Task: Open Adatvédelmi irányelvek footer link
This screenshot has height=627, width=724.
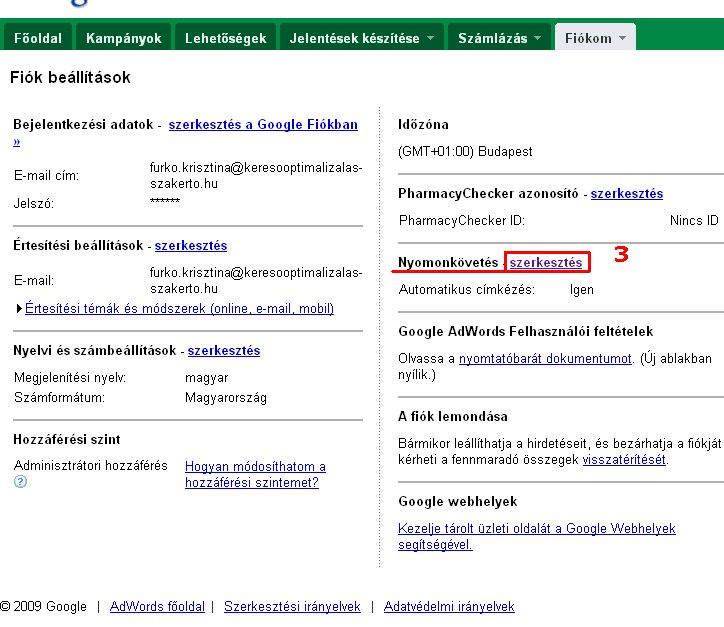Action: pyautogui.click(x=449, y=606)
